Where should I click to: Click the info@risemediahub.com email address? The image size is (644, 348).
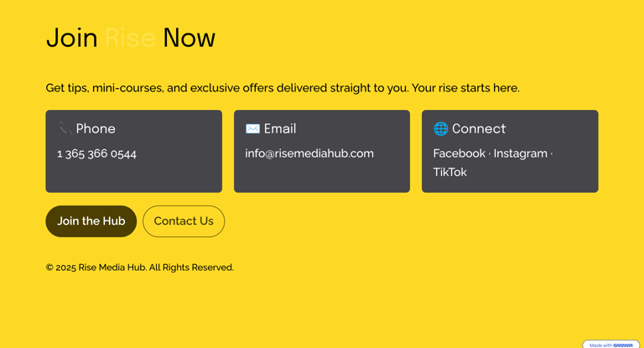[309, 153]
